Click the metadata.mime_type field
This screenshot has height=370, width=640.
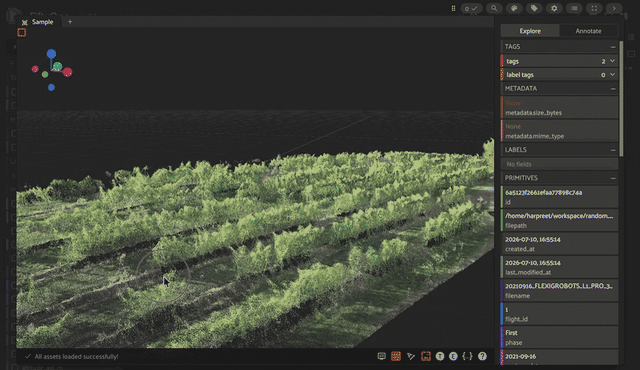point(559,131)
